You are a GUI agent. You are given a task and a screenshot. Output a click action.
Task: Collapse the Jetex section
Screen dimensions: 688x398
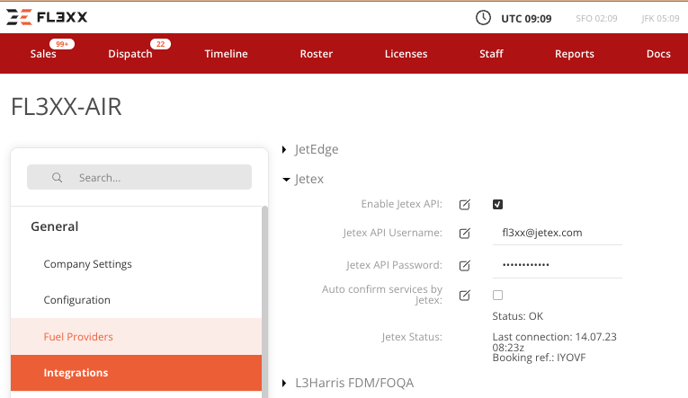286,179
